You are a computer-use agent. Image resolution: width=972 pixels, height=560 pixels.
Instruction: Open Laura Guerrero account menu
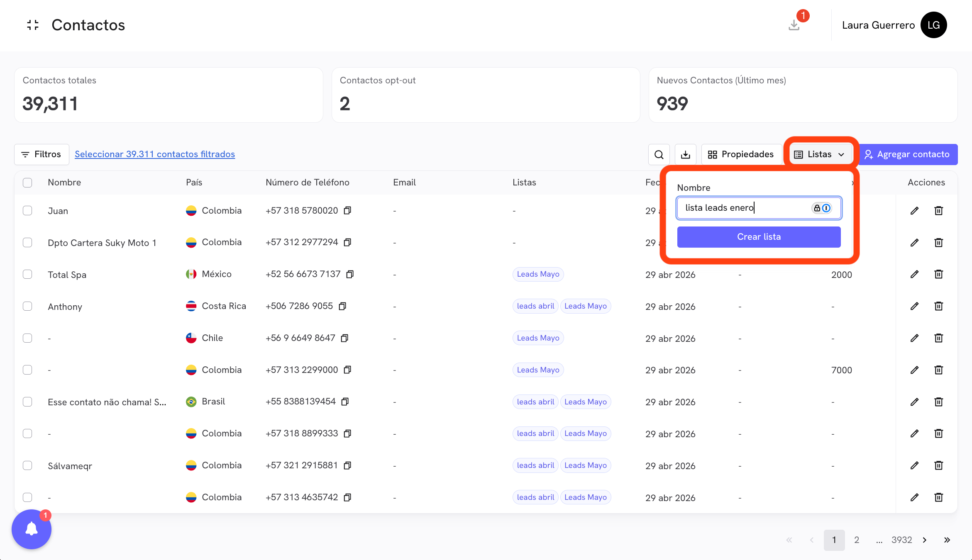click(878, 25)
